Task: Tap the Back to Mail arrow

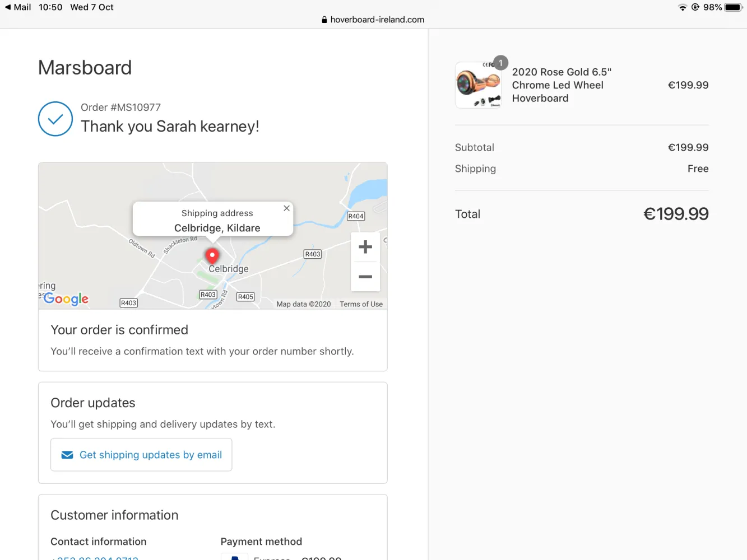Action: coord(8,7)
